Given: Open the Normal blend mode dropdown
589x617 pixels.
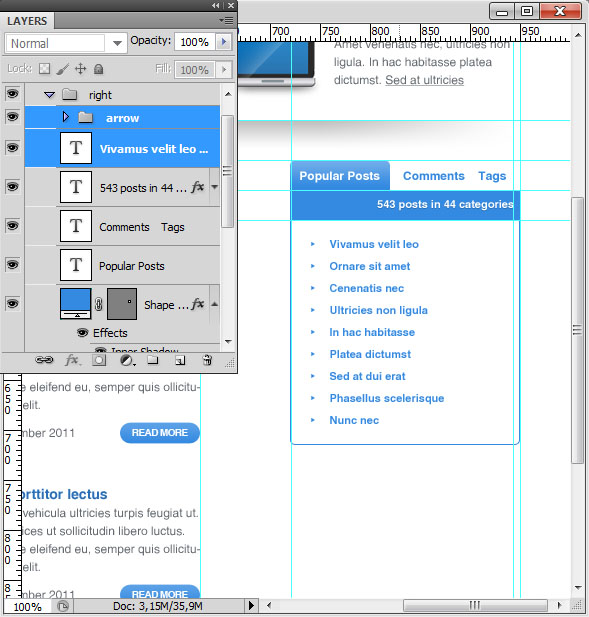Looking at the screenshot, I should click(117, 43).
